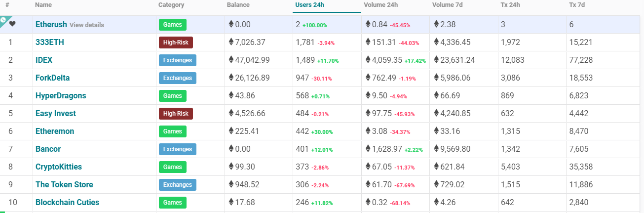Sort by rank number column header
Viewport: 644px width, 213px height.
coord(7,5)
